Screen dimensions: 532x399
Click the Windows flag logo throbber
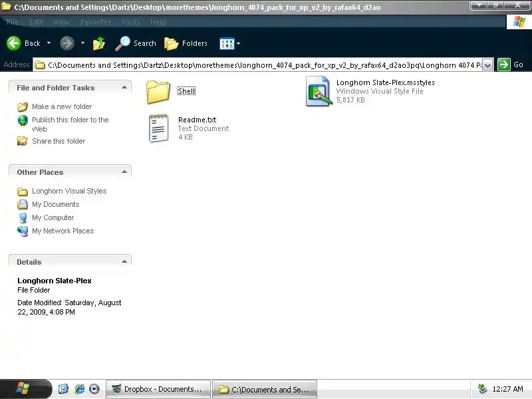click(x=519, y=22)
